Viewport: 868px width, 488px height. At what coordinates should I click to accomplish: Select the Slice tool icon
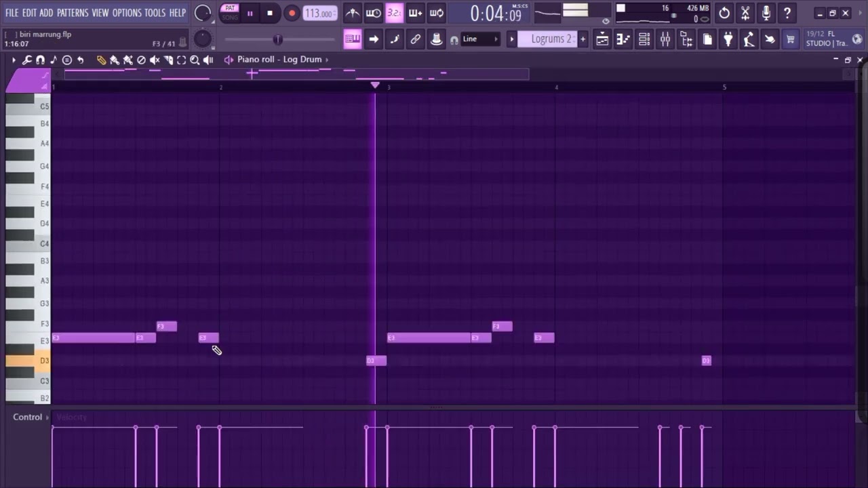coord(168,60)
